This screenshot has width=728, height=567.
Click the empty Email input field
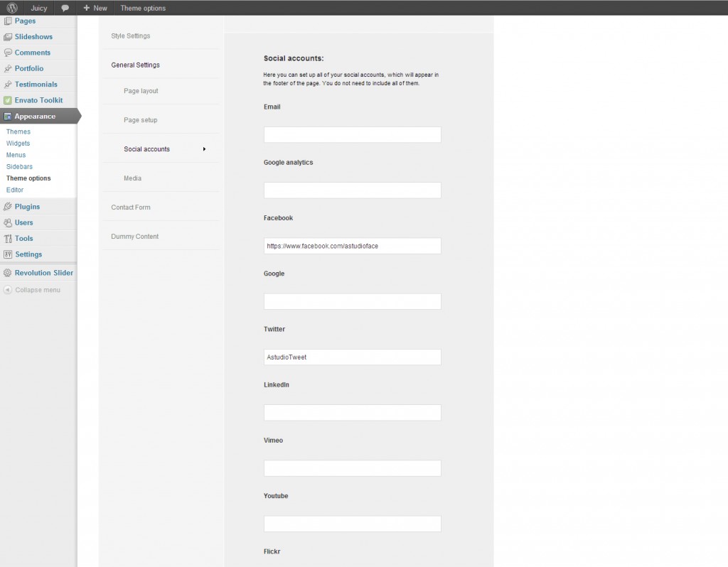pyautogui.click(x=352, y=134)
